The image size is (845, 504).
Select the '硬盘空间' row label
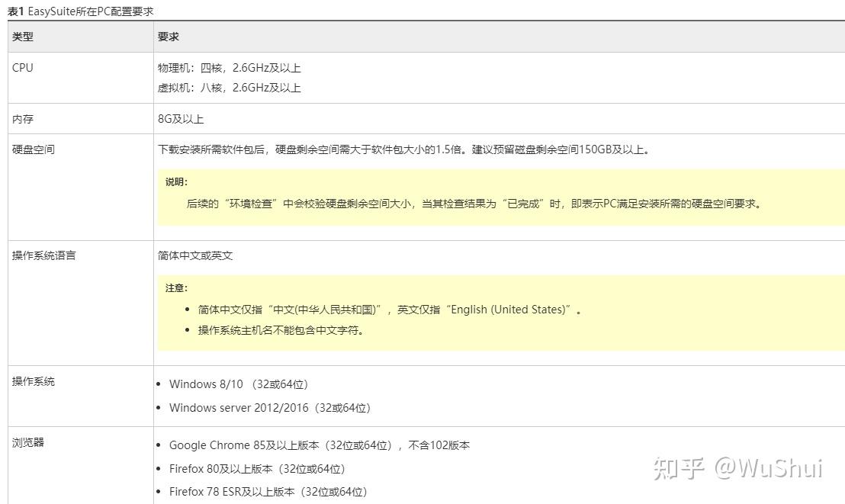[34, 149]
